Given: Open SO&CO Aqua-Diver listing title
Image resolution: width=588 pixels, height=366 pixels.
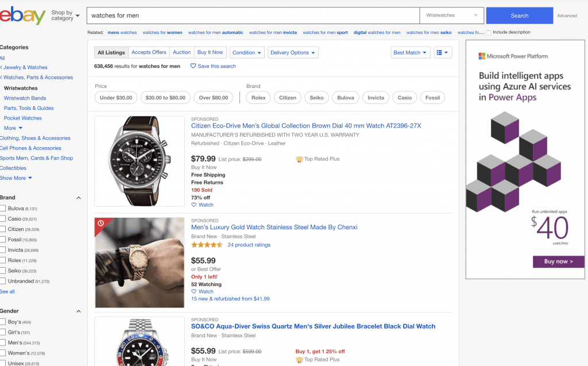Looking at the screenshot, I should pyautogui.click(x=313, y=326).
